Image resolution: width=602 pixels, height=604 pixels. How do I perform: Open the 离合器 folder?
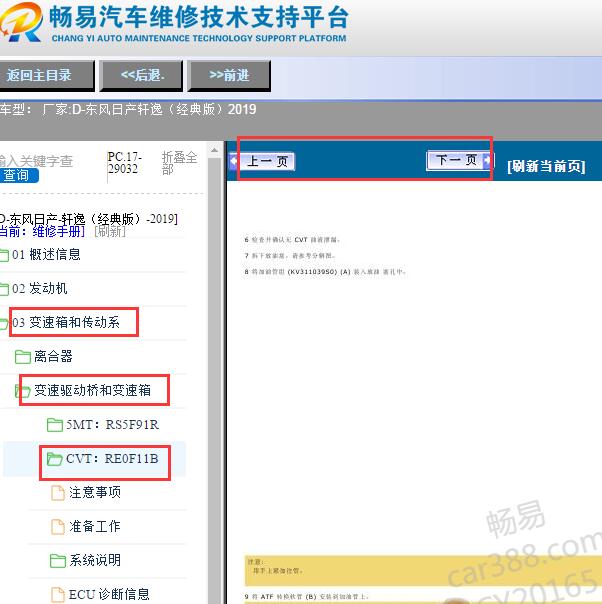point(53,356)
